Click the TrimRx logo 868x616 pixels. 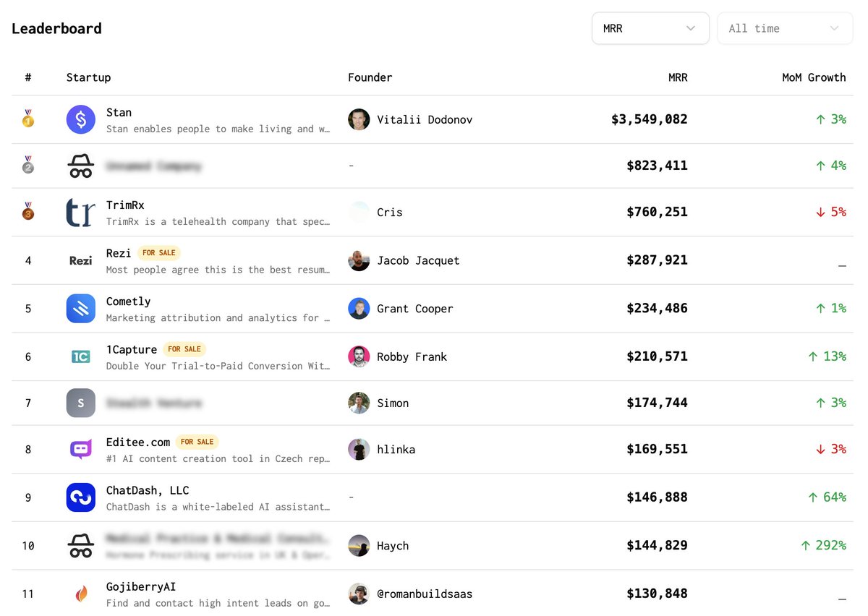tap(81, 212)
